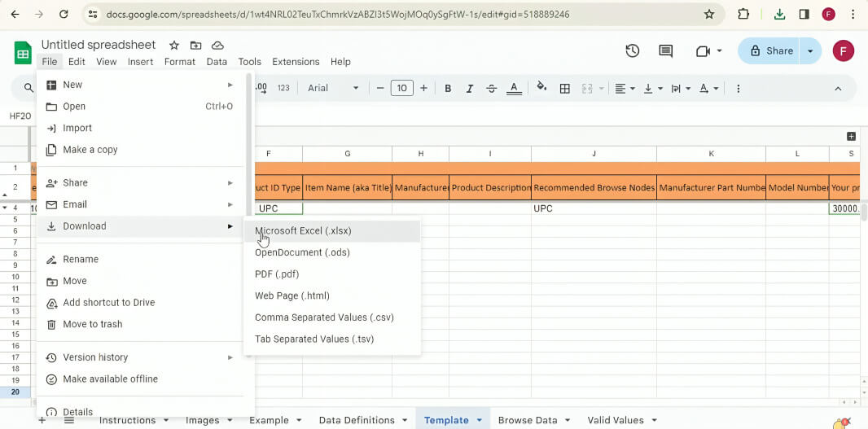Open the Data menu
868x429 pixels.
tap(217, 61)
